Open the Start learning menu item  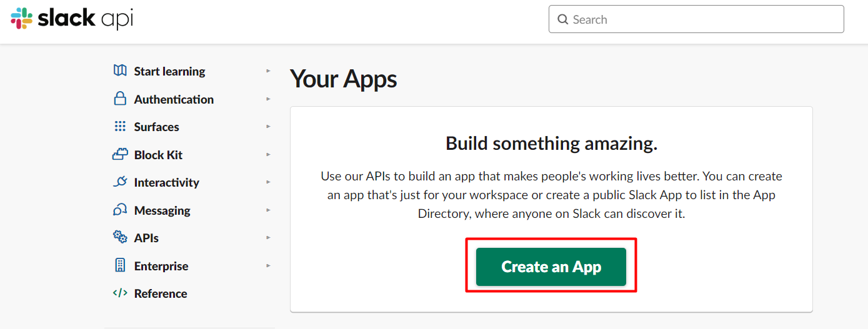pyautogui.click(x=169, y=71)
